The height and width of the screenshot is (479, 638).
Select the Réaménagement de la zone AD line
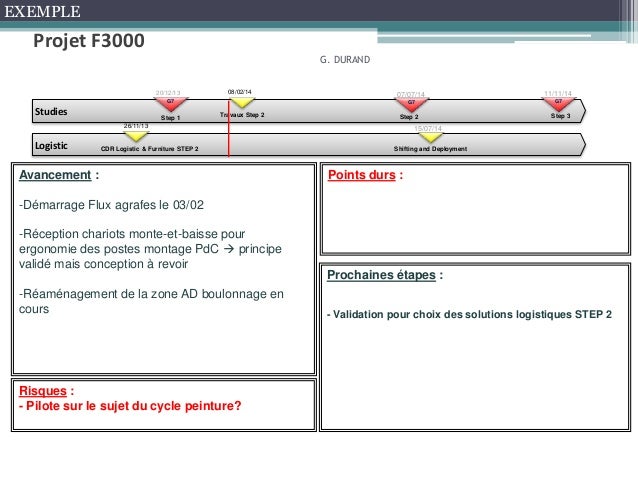click(151, 301)
